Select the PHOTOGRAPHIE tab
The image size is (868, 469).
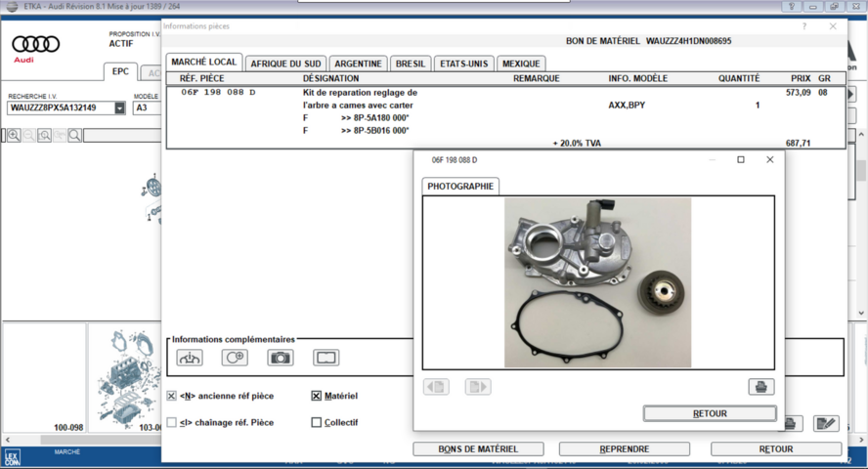pyautogui.click(x=460, y=187)
